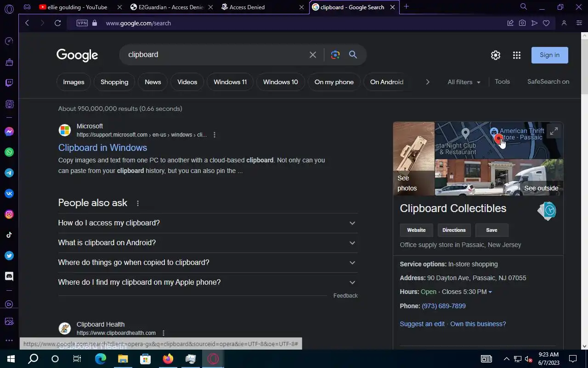Screen dimensions: 588x368
Task: Show more filter chips with arrow
Action: 428,82
